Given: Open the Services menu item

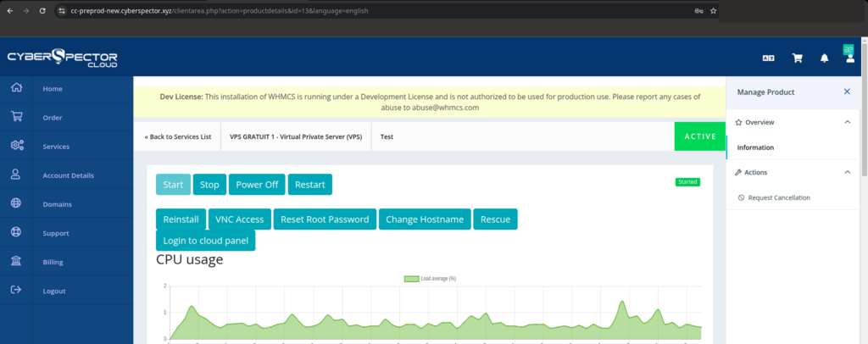Looking at the screenshot, I should coord(56,147).
